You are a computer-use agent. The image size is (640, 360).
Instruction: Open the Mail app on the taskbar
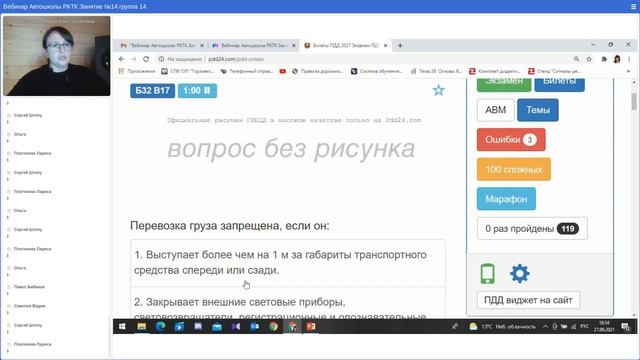[x=217, y=327]
